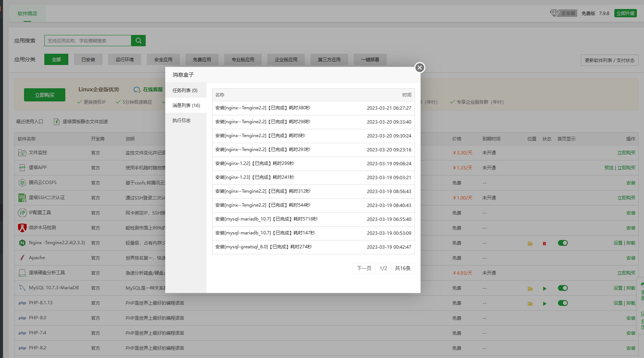Filter by 企业版应用 category

286,59
